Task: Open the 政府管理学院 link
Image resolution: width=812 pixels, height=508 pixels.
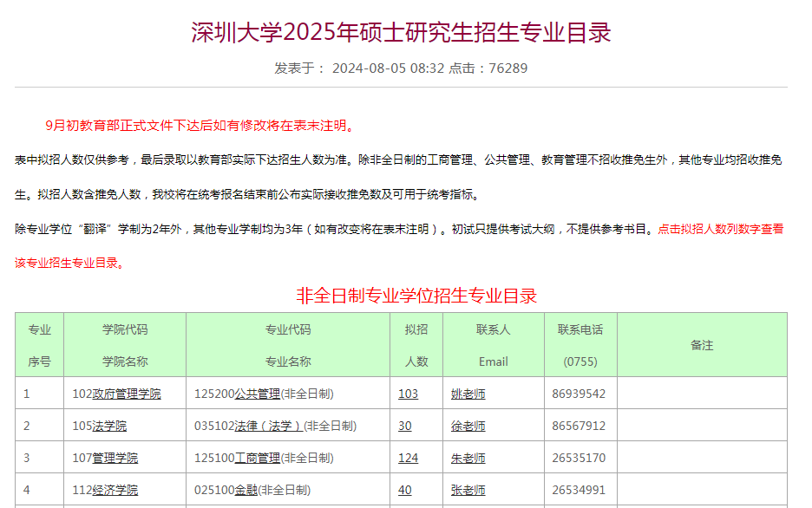Action: point(127,394)
